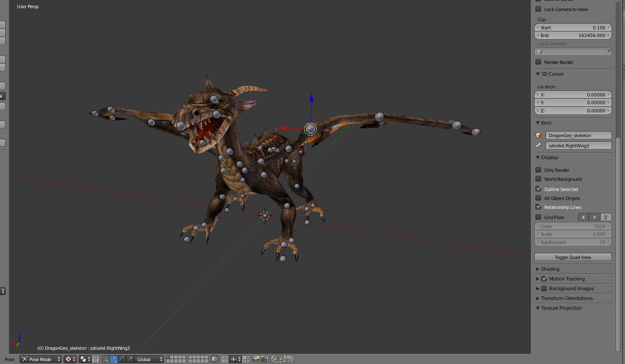Collapse the Item panel
Screen dimensions: 625x364
[x=538, y=123]
